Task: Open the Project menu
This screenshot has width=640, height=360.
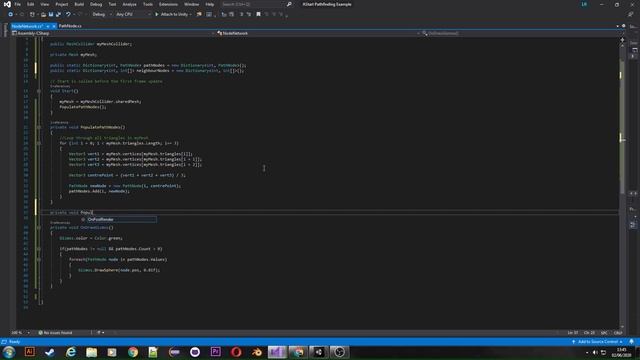Action: [x=62, y=4]
